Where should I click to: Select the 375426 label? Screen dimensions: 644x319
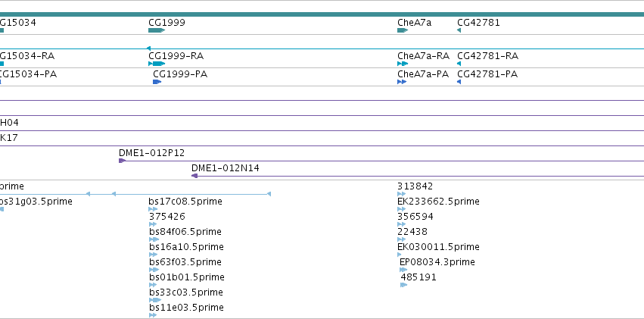pyautogui.click(x=167, y=217)
